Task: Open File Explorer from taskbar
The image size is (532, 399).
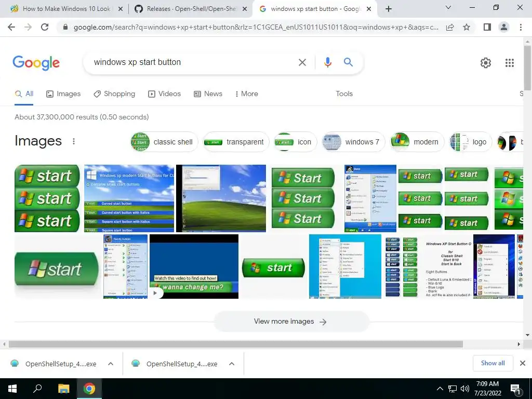Action: point(63,389)
